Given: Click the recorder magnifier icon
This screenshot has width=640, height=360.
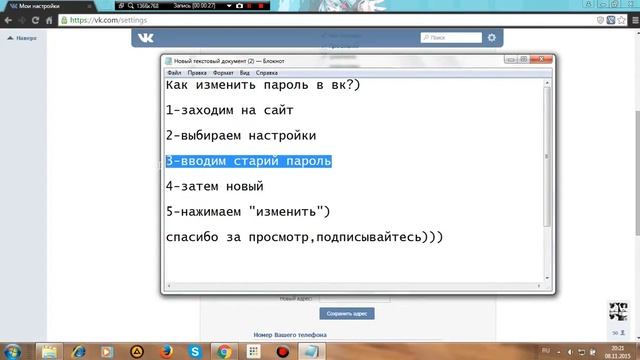Looking at the screenshot, I should [x=131, y=6].
